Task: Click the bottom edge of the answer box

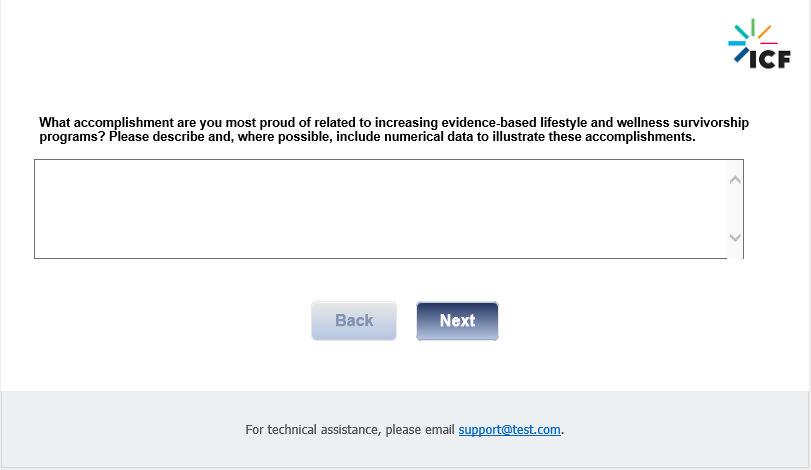Action: (380, 258)
